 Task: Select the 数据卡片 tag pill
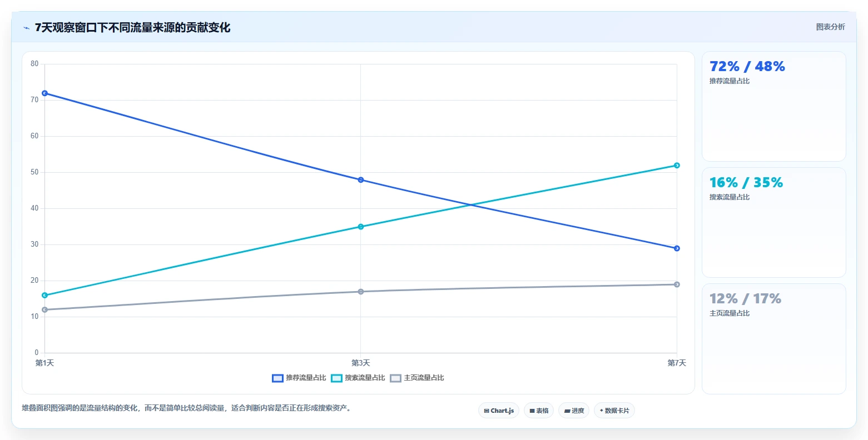click(614, 411)
